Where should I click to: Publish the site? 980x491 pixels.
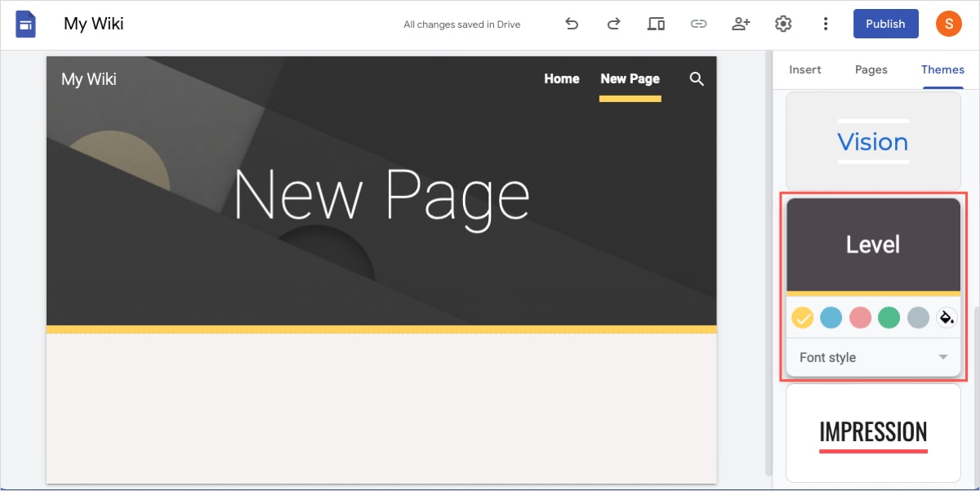pos(885,24)
